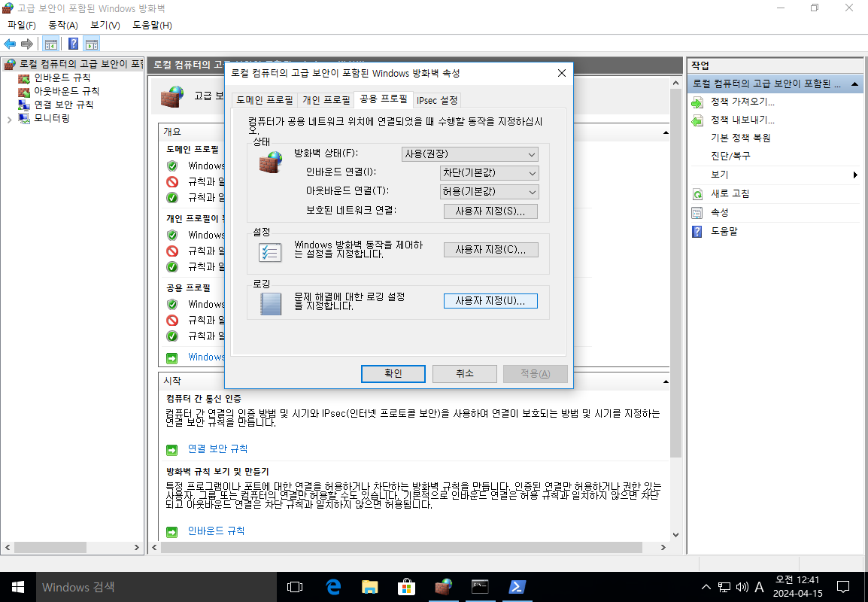Click 취소 button in dialog
868x602 pixels.
tap(464, 374)
